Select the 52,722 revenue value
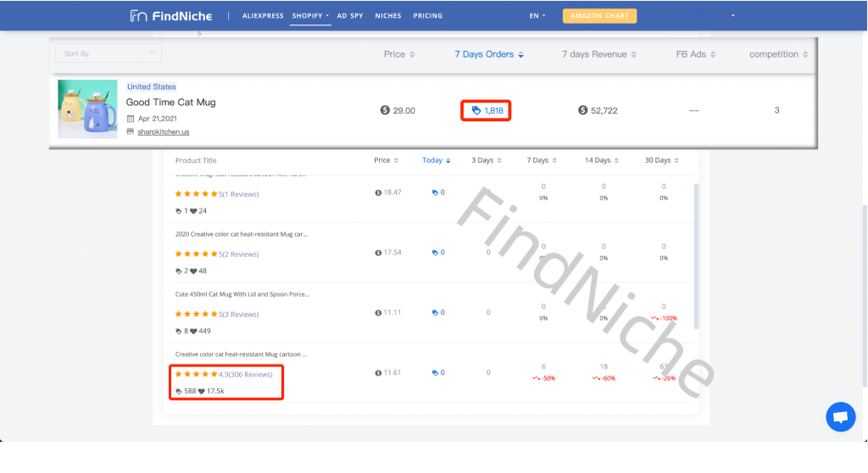The image size is (868, 473). pos(604,111)
